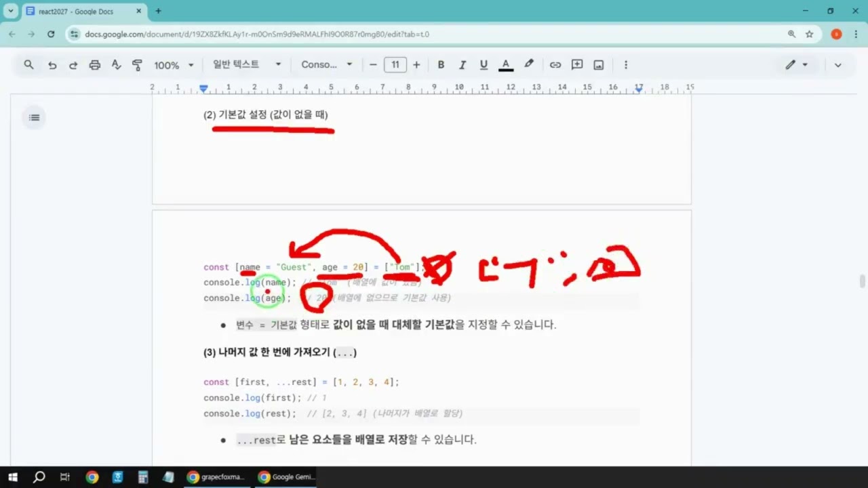Insert an image
This screenshot has height=488, width=868.
click(x=599, y=65)
